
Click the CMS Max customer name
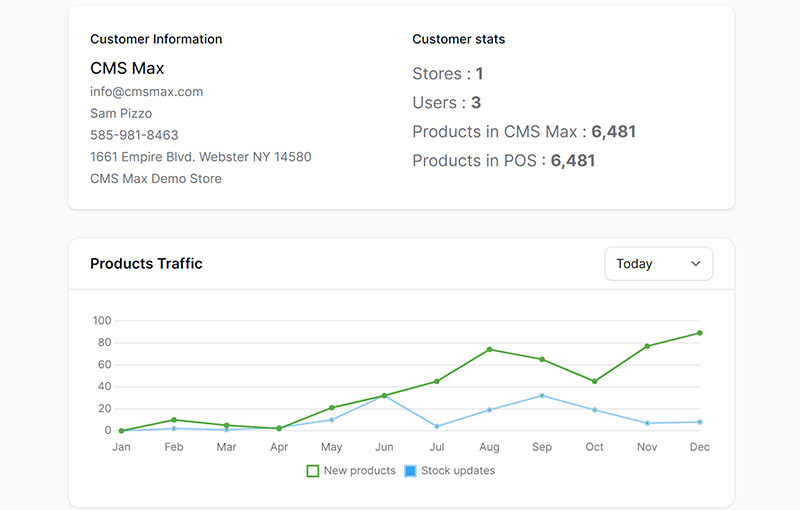tap(127, 68)
